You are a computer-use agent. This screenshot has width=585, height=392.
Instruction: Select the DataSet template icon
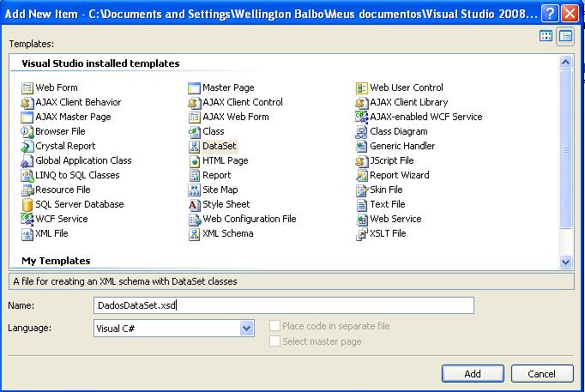pos(195,146)
